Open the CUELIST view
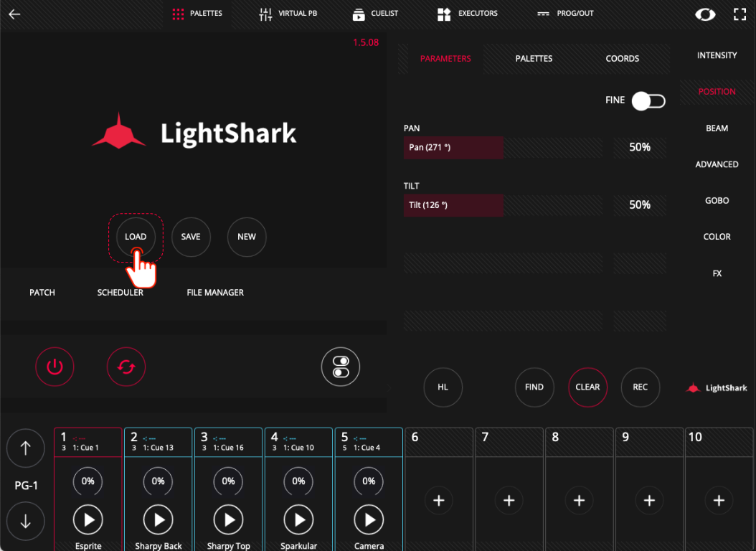756x551 pixels. [x=375, y=14]
